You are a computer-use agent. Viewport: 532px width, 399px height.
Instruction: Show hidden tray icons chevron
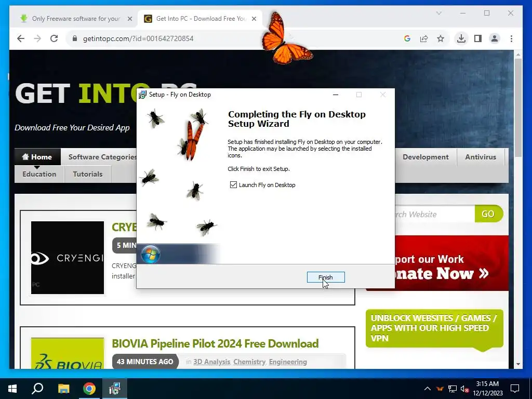click(x=428, y=389)
